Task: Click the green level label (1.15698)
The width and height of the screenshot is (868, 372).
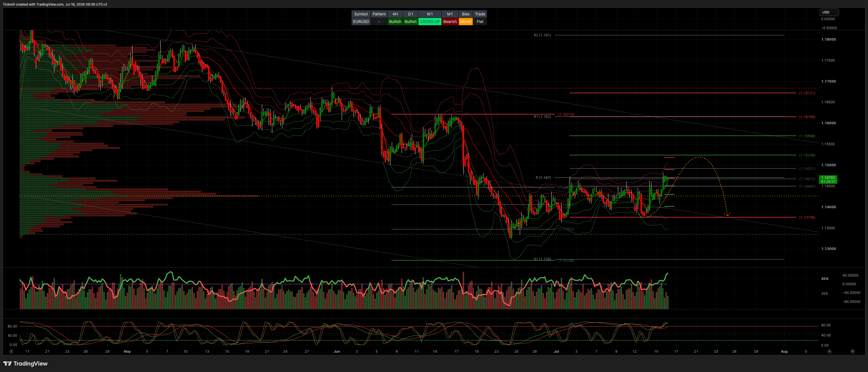Action: tap(807, 136)
